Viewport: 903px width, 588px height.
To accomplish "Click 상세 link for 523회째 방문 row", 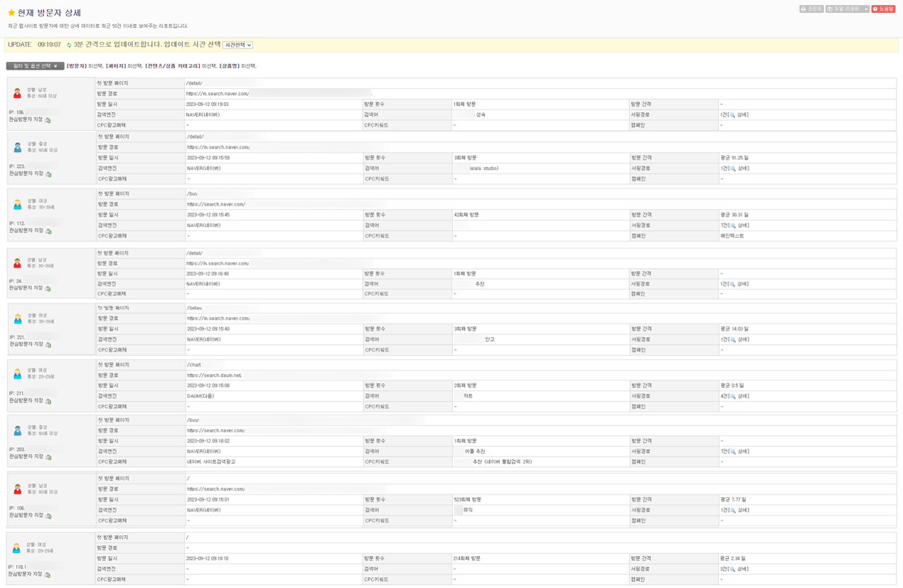I will tap(743, 510).
